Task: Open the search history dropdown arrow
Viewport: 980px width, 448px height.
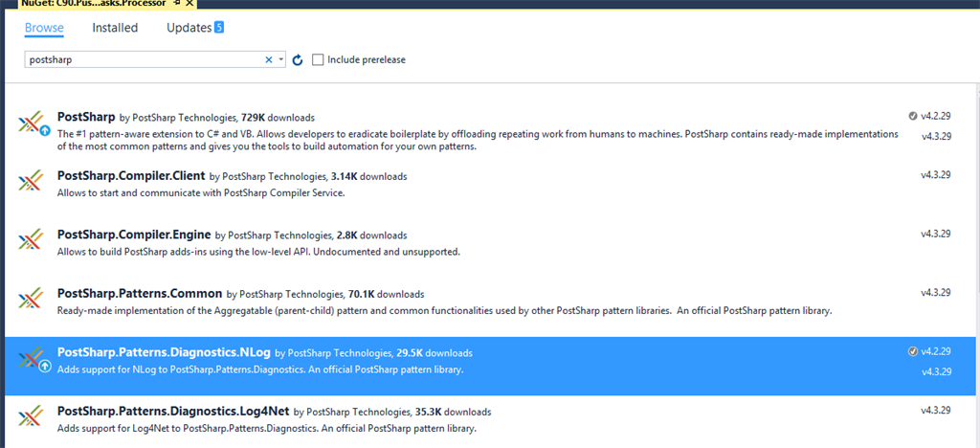Action: click(281, 59)
